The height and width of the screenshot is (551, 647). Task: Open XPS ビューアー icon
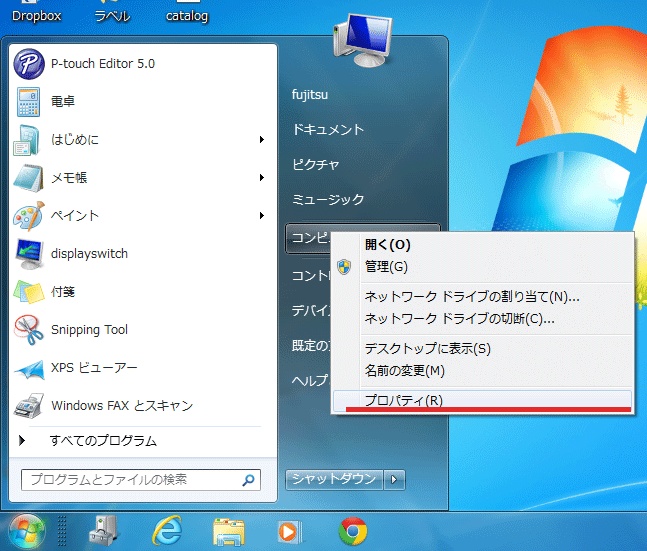(29, 369)
